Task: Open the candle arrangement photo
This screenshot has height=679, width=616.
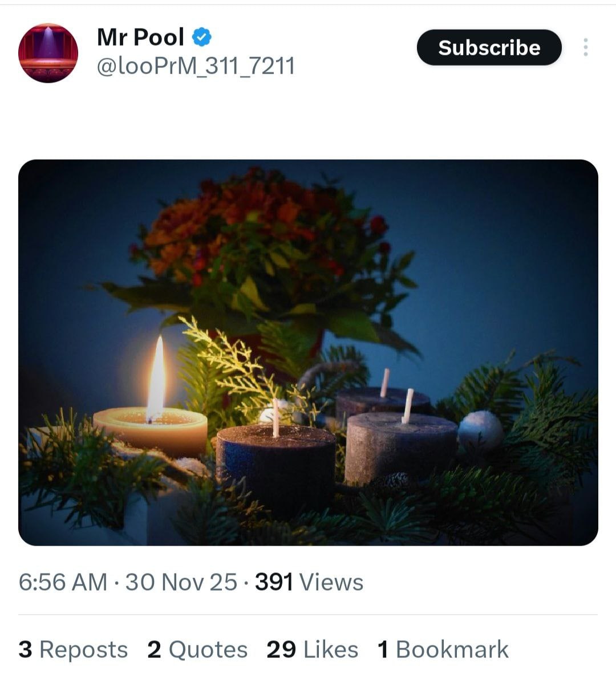Action: (x=308, y=352)
